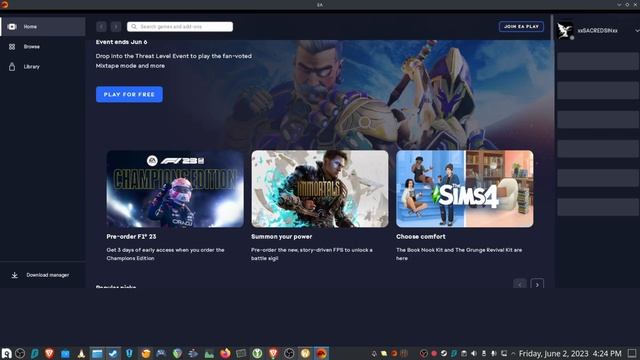Viewport: 640px width, 360px height.
Task: Click the Event ends Jun 6 text
Action: pyautogui.click(x=121, y=42)
